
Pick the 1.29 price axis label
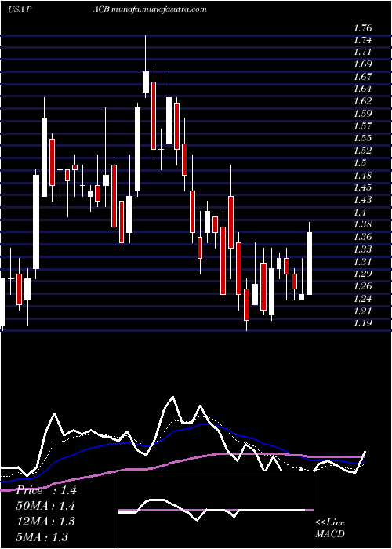(x=362, y=274)
